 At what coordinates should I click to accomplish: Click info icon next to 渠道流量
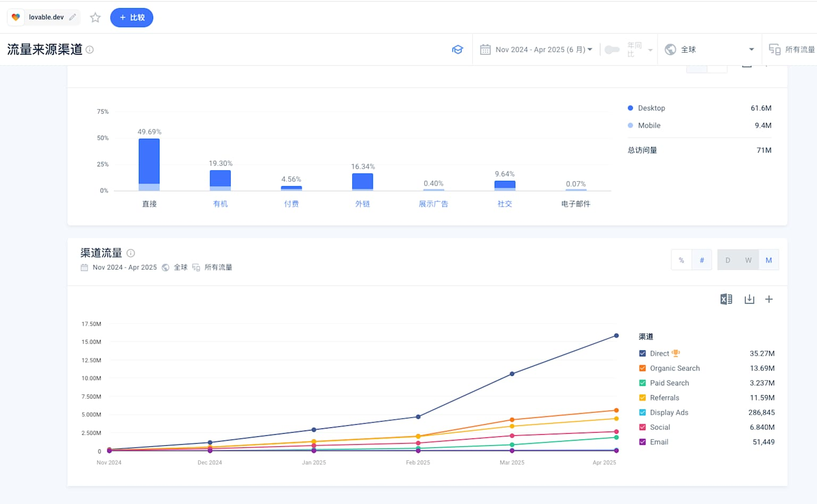(131, 253)
